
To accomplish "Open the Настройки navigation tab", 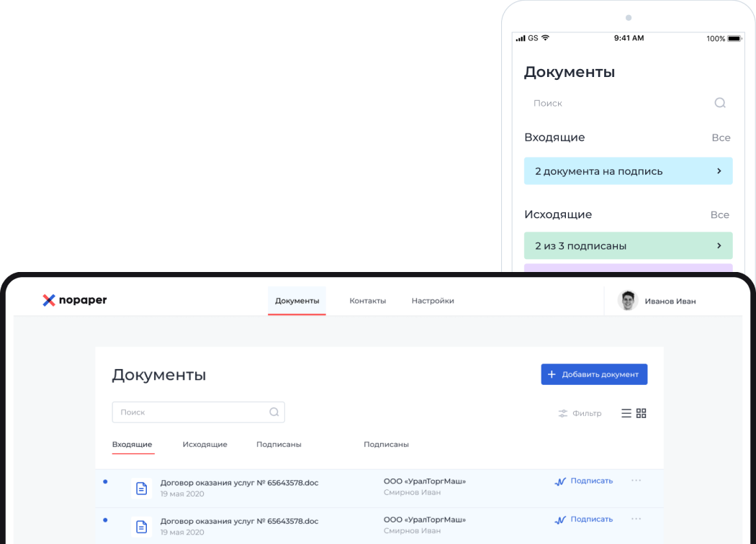I will (433, 301).
